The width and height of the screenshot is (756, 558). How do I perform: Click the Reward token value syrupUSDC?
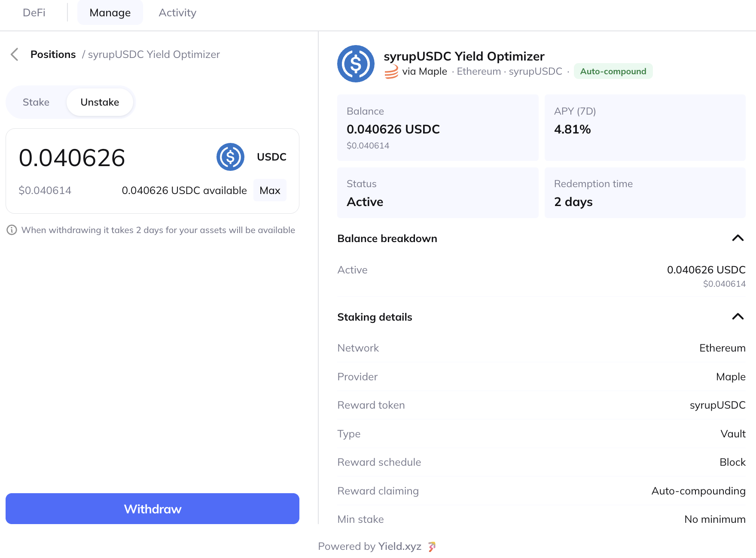[717, 405]
